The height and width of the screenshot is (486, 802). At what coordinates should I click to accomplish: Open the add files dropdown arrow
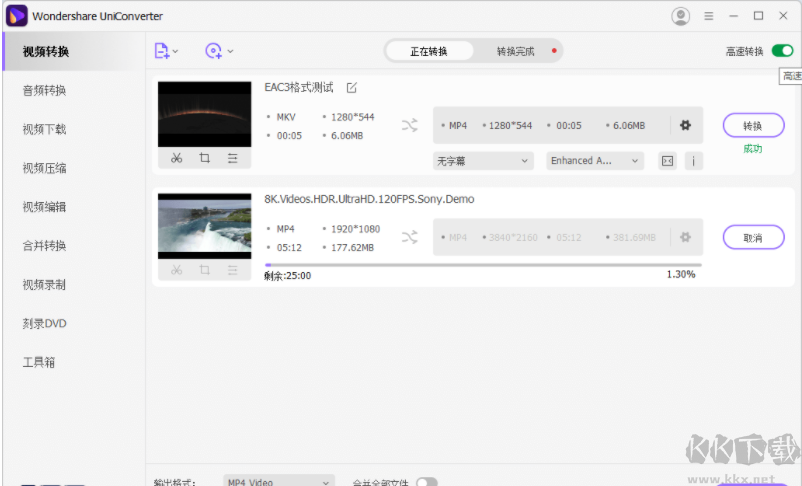tap(176, 51)
